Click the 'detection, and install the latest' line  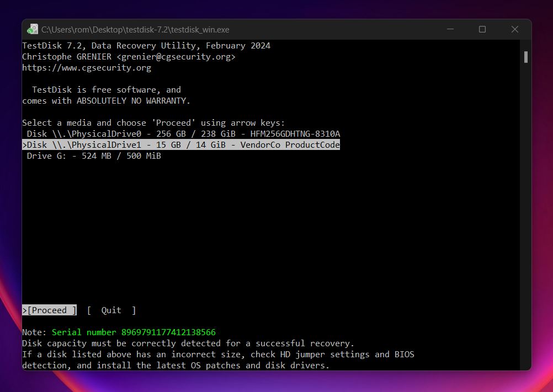[x=176, y=365]
